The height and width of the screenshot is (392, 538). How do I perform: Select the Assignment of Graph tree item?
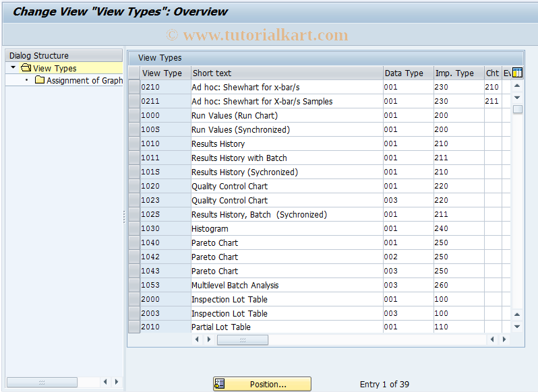84,81
